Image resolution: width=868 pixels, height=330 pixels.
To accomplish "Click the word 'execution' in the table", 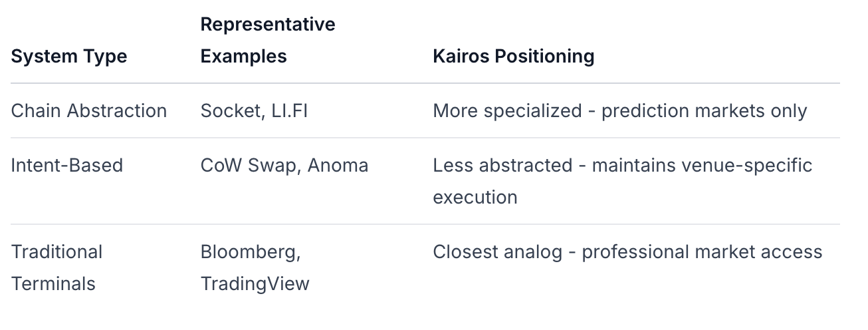I will [x=475, y=197].
